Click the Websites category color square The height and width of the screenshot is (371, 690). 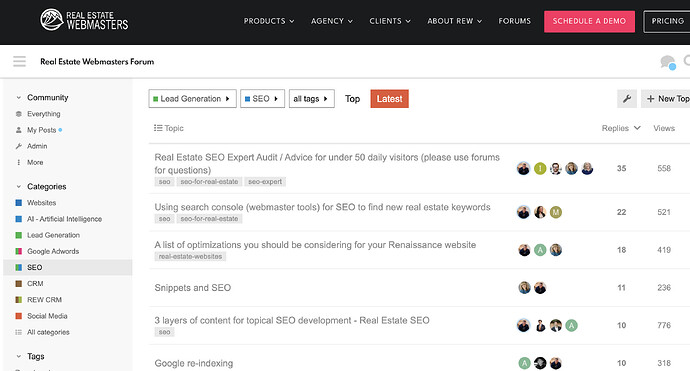click(18, 203)
